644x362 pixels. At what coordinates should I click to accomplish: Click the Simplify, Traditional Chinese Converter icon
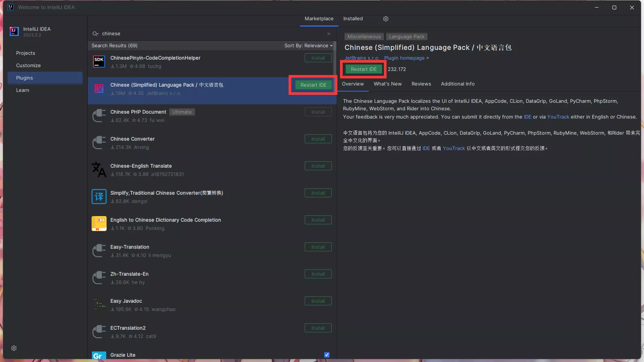pos(99,197)
